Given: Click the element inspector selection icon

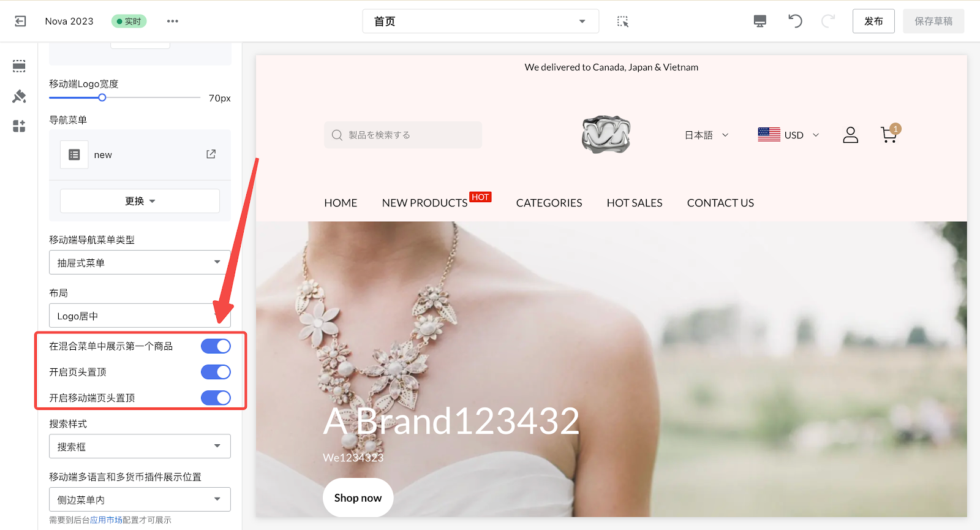Looking at the screenshot, I should click(622, 21).
